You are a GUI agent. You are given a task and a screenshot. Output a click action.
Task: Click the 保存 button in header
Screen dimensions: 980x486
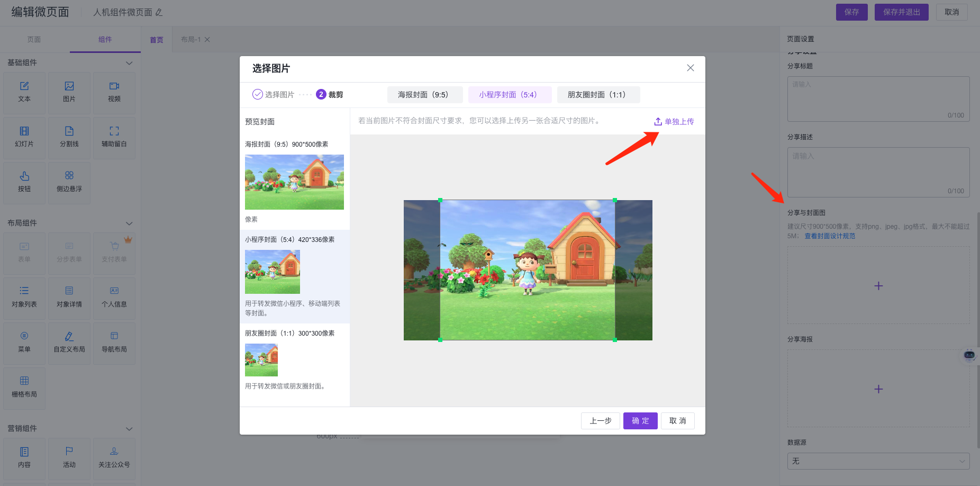(x=852, y=12)
